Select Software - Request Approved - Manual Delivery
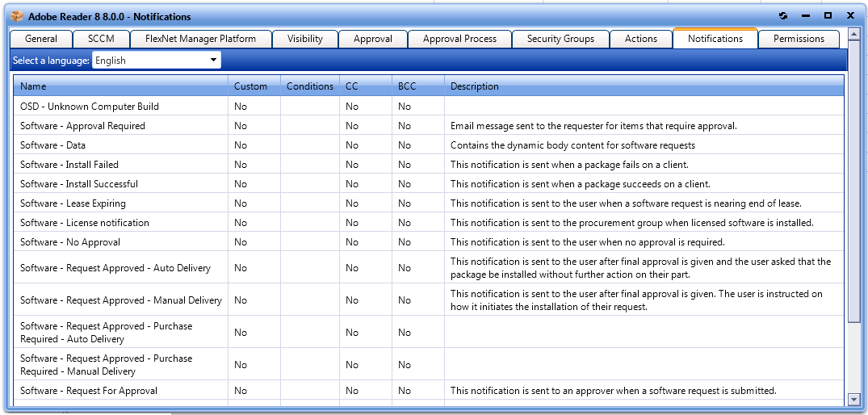 (x=429, y=300)
